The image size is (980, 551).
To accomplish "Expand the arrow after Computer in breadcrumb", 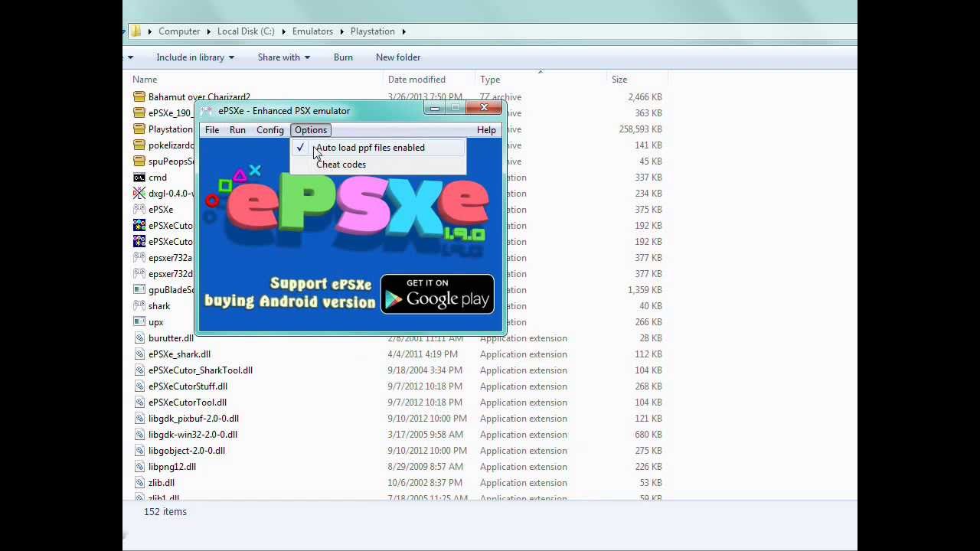I will point(208,31).
